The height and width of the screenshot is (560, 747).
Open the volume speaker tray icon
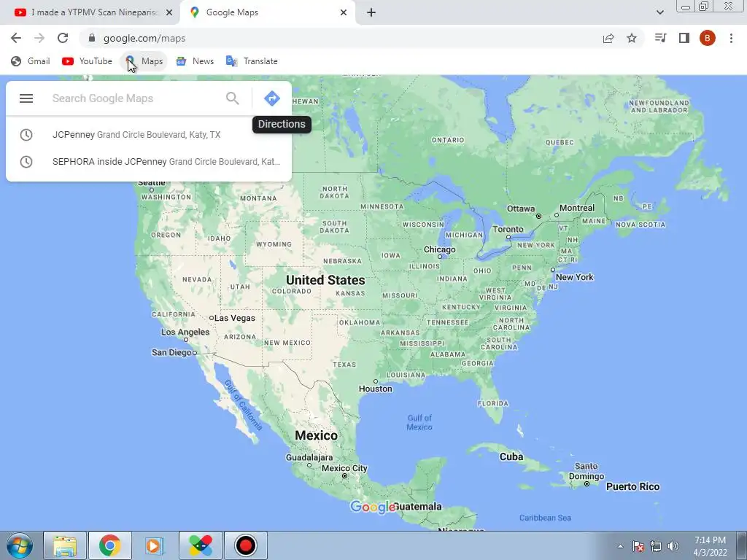[673, 546]
